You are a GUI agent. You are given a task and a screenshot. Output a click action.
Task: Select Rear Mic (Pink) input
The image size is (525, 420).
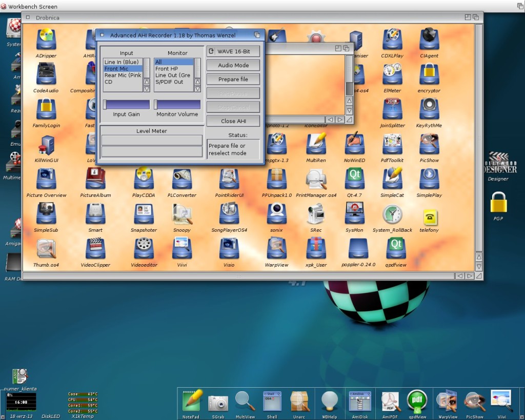(x=123, y=75)
